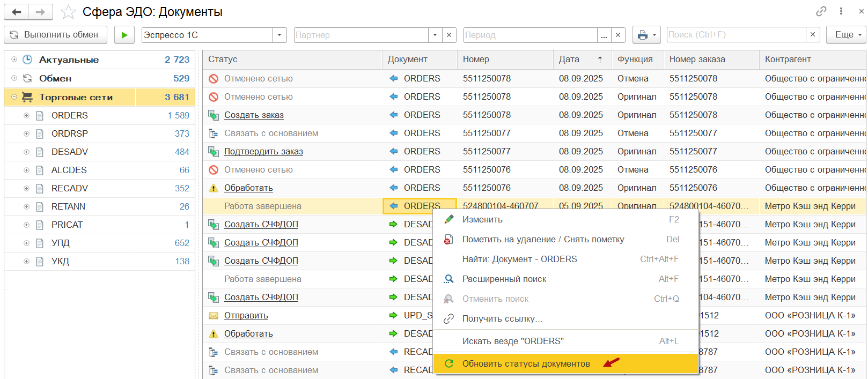Click the Поиск (Ctrl+F) search field
The height and width of the screenshot is (379, 868).
point(736,35)
